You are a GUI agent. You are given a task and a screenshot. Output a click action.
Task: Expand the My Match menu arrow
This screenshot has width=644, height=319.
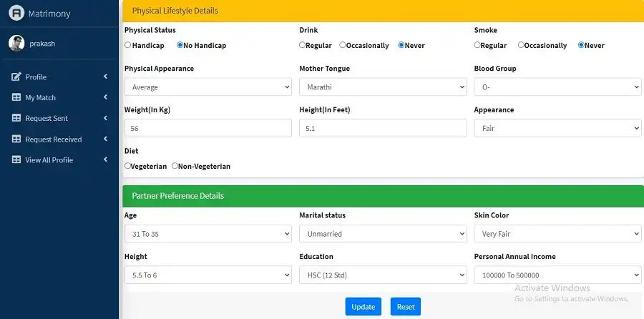(105, 98)
